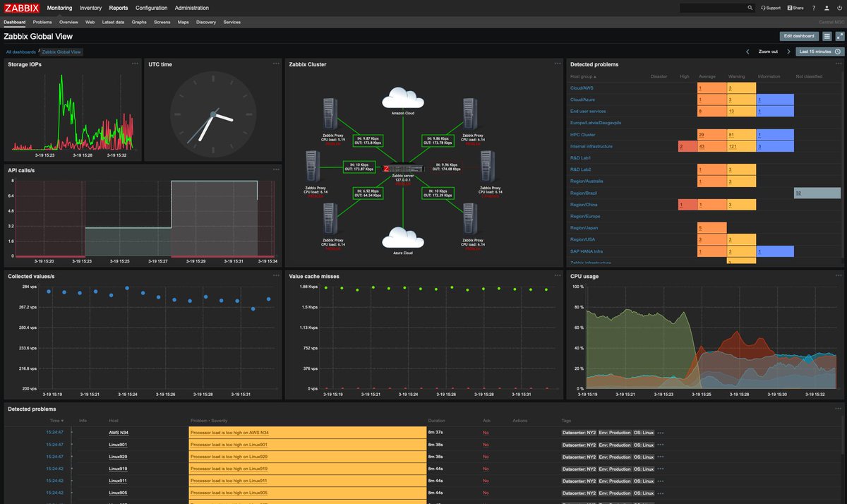Screen dimensions: 847x504
Task: Open the Configuration main menu
Action: click(151, 8)
